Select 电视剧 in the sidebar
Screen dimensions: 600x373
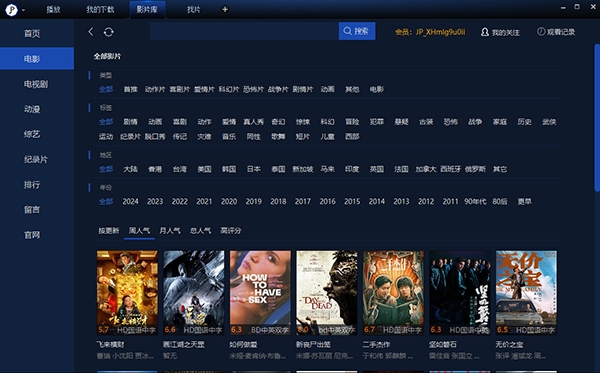tap(36, 84)
